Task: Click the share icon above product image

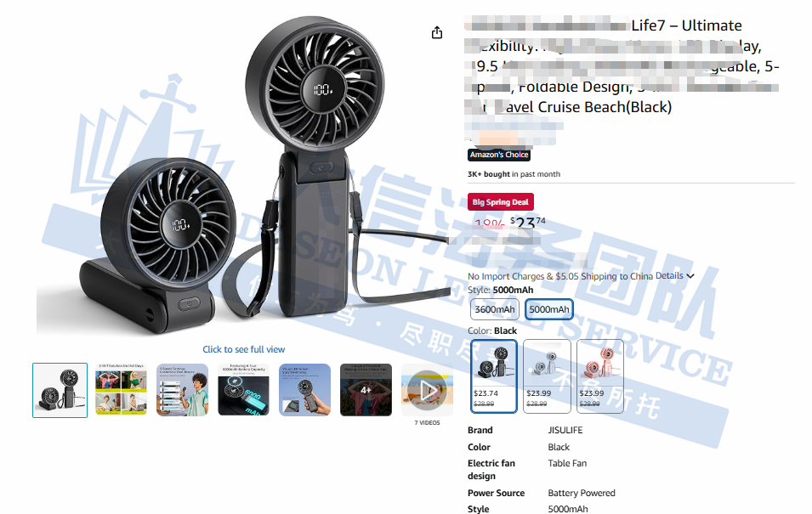Action: pos(437,32)
